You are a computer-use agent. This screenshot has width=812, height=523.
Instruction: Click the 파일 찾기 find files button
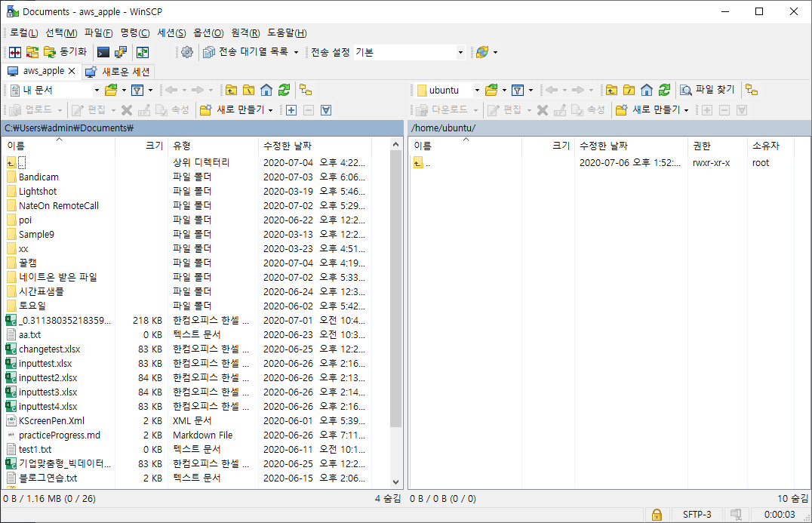(708, 90)
